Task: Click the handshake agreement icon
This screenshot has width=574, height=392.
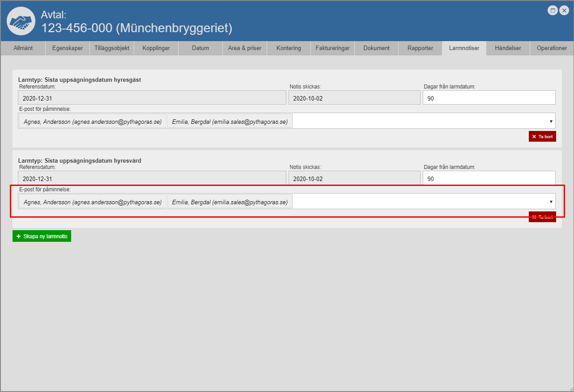Action: (21, 21)
